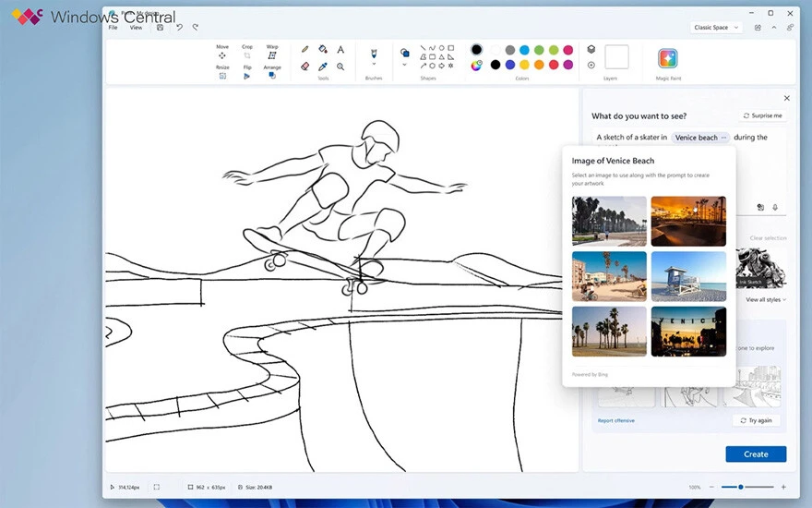Screen dimensions: 812x508
Task: Click the Layers stack icon
Action: click(591, 50)
